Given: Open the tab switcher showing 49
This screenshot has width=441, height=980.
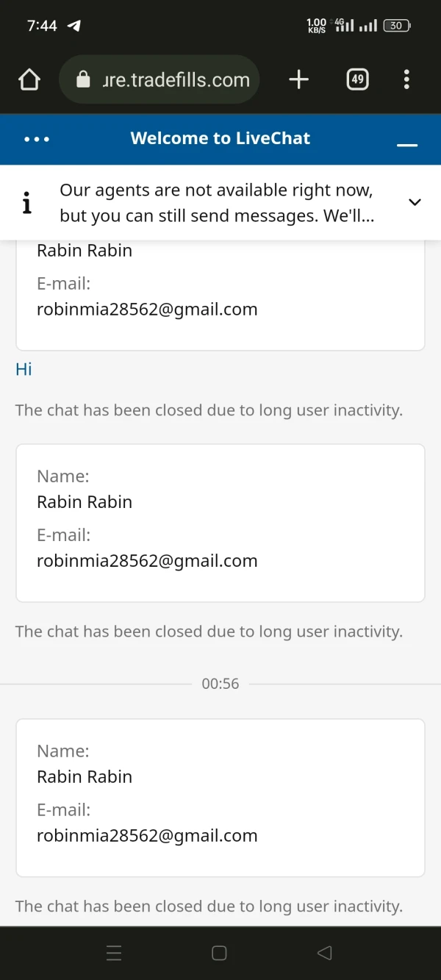Looking at the screenshot, I should coord(357,79).
